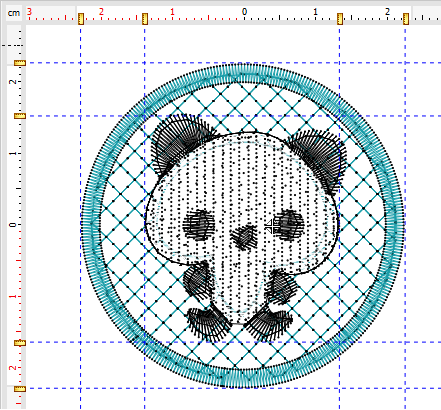
Task: Select the panda's left eye patch
Action: coord(199,225)
